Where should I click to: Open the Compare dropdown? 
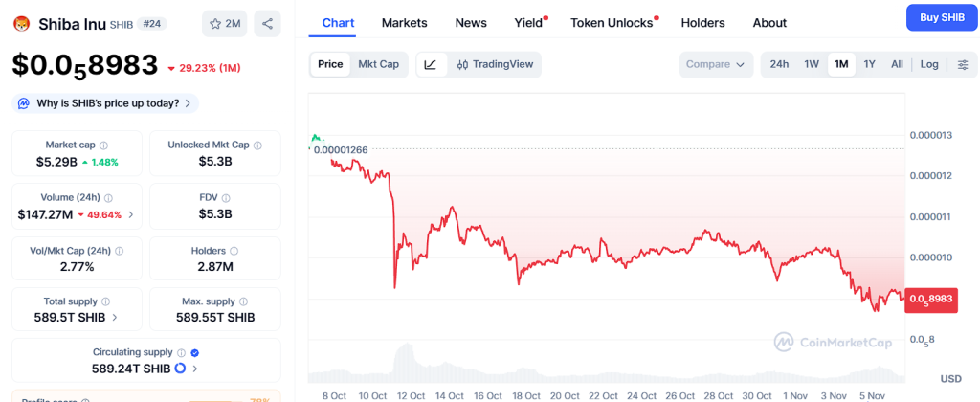click(716, 64)
